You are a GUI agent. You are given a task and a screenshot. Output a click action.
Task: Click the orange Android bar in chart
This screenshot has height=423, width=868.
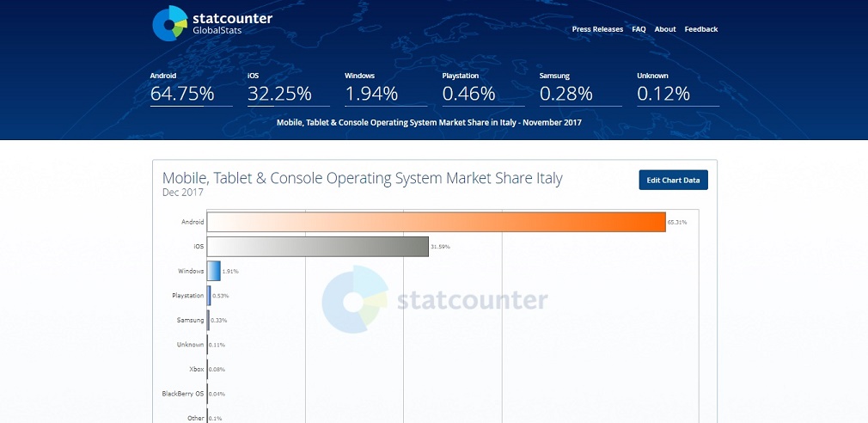point(437,222)
